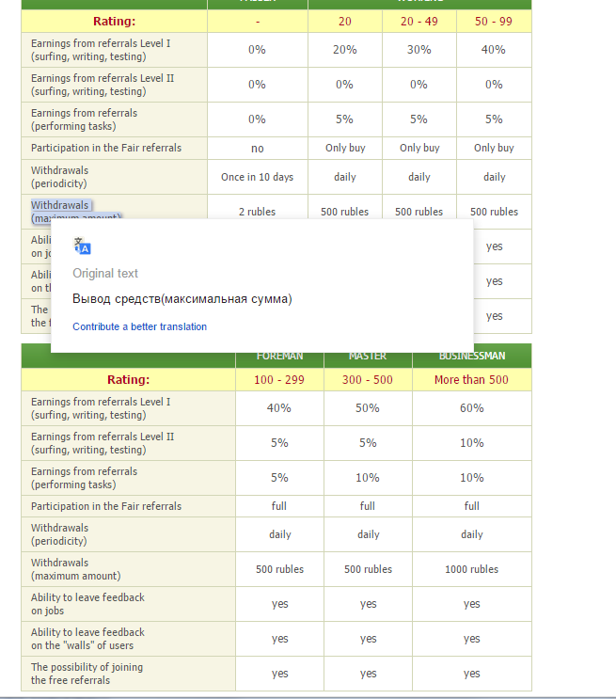
Task: Select the MASTER column header
Action: 368,357
